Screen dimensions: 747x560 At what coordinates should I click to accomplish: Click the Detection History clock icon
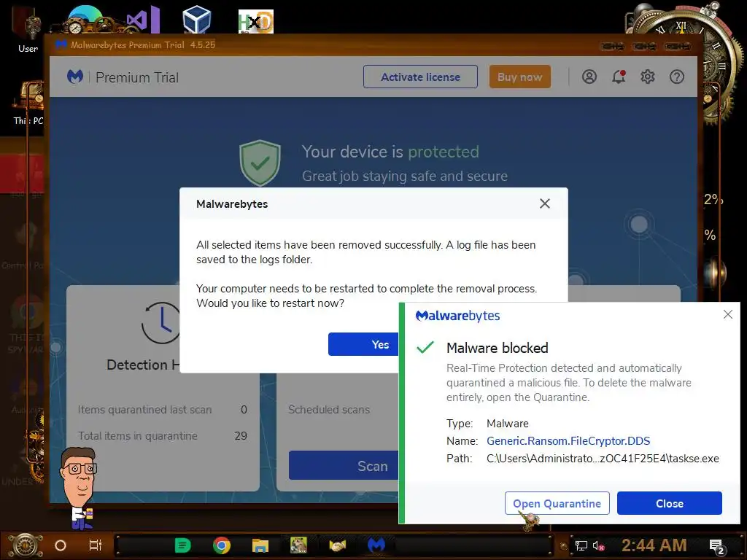coord(160,322)
